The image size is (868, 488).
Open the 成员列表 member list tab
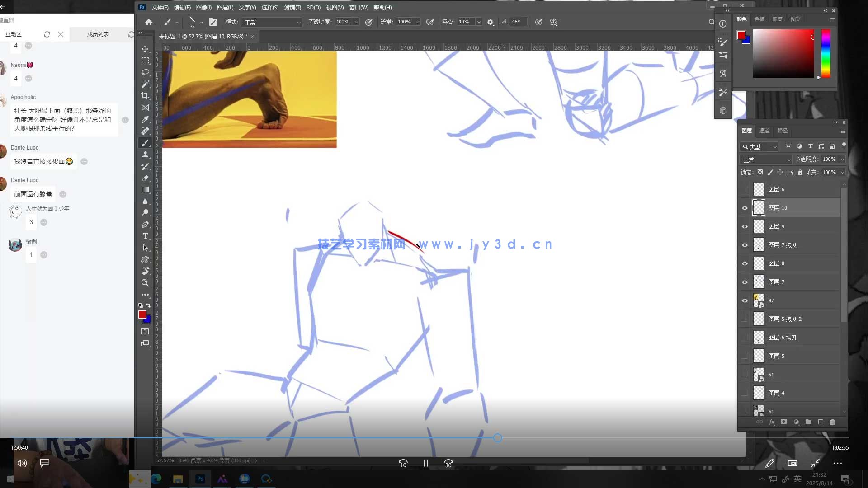[98, 34]
